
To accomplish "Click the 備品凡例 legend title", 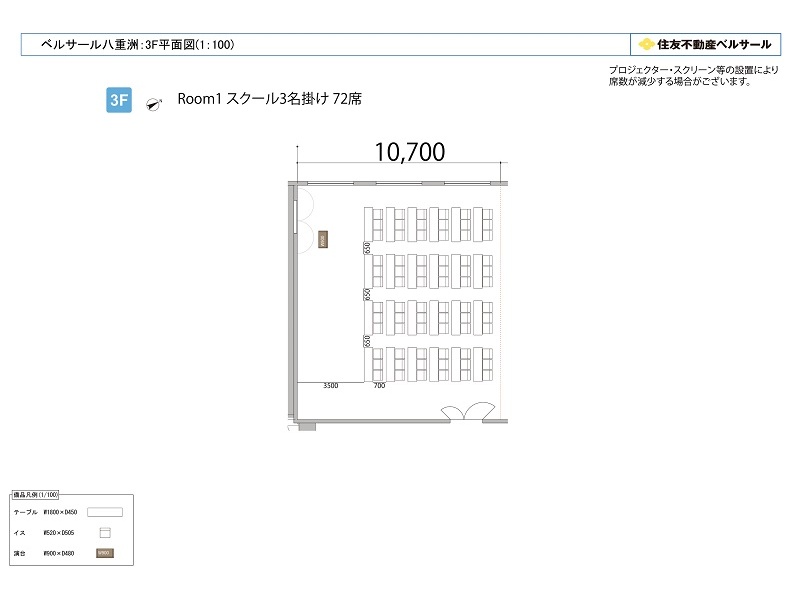I will [x=35, y=494].
